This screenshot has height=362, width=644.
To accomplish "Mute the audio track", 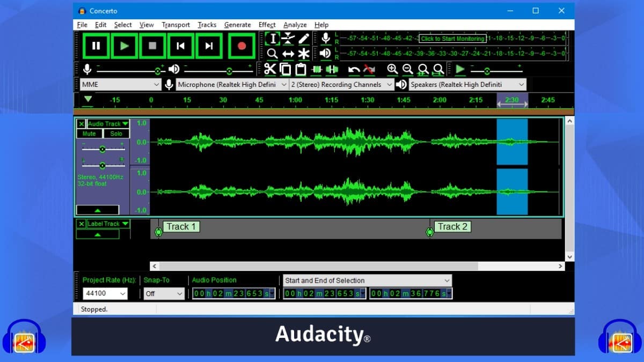I will pyautogui.click(x=89, y=134).
